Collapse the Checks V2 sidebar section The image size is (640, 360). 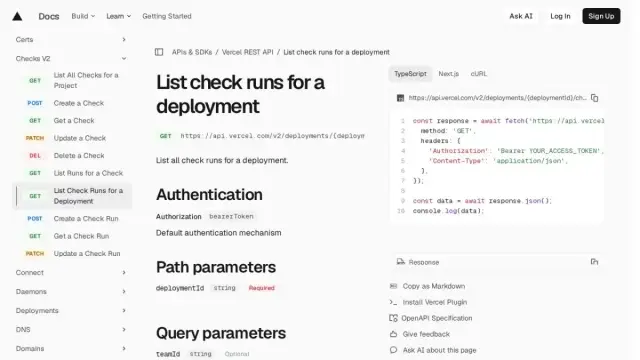[71, 59]
